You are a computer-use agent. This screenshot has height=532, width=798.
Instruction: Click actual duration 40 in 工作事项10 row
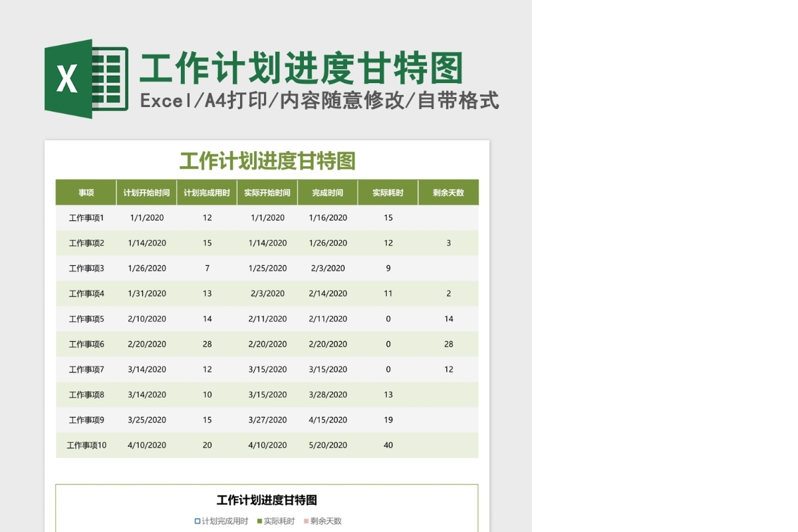click(388, 445)
